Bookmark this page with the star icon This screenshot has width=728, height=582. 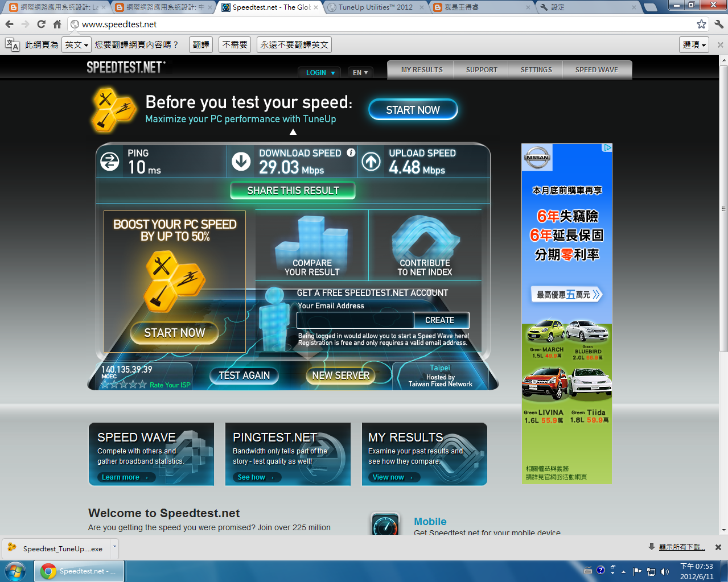click(701, 24)
